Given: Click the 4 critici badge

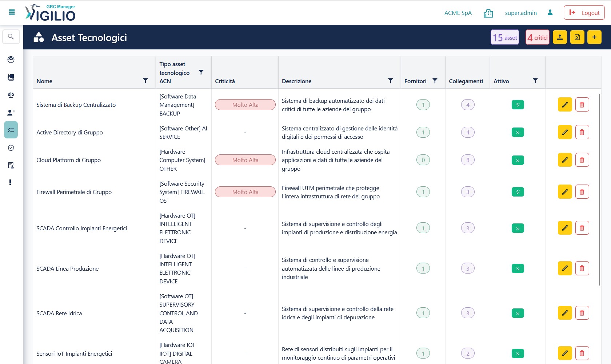Looking at the screenshot, I should click(538, 37).
